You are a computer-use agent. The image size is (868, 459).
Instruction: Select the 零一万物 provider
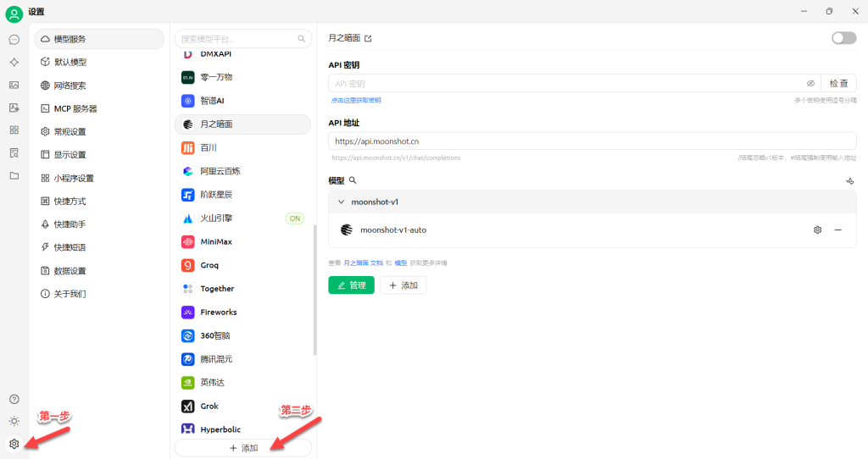(x=242, y=77)
